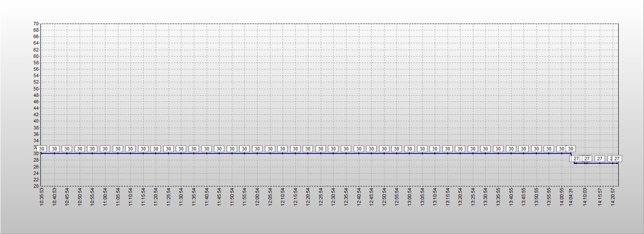This screenshot has width=644, height=234.
Task: Choose the 30 data label above 12:00:54
Action: [257, 149]
